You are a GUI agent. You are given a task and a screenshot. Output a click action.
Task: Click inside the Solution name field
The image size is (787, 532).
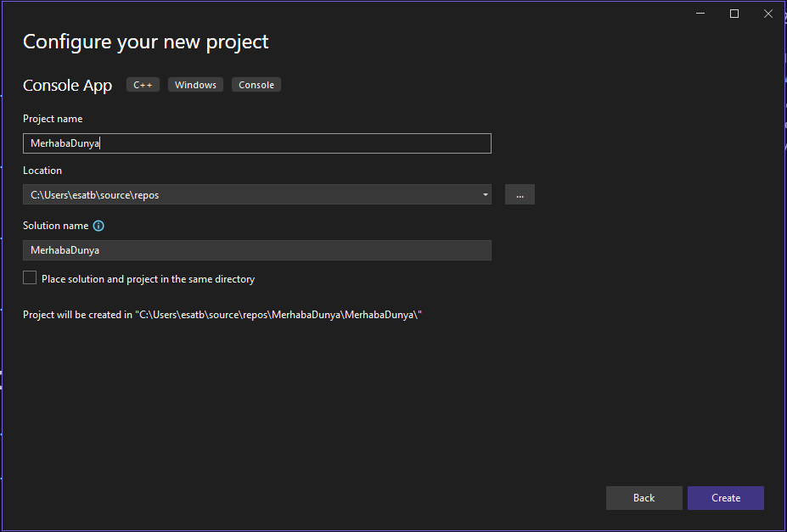(256, 250)
